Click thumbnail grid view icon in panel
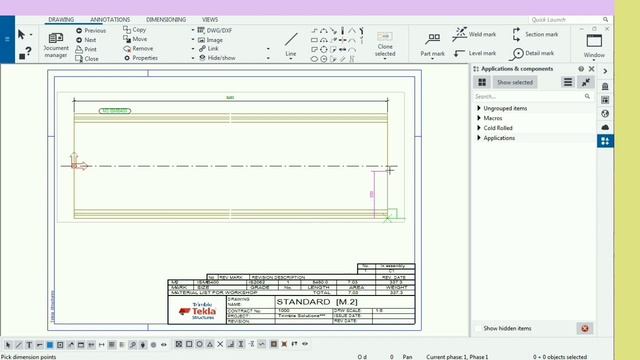 click(482, 82)
